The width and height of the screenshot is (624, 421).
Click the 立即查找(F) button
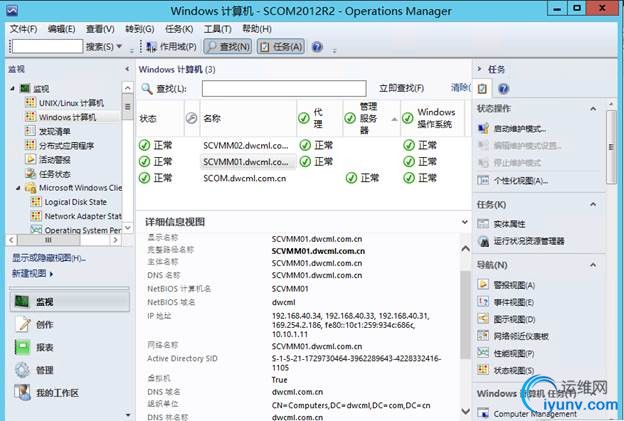click(x=402, y=88)
